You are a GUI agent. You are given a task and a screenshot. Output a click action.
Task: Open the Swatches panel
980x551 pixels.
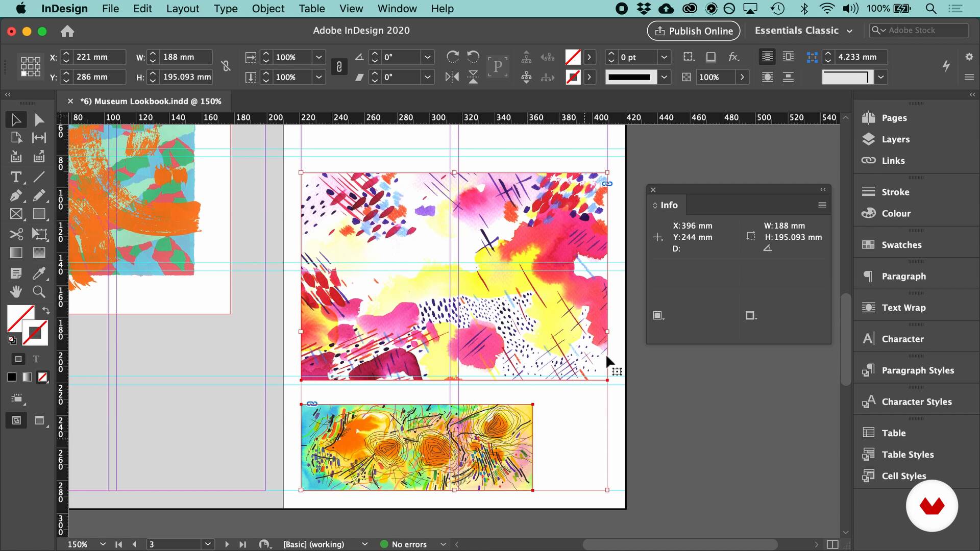901,245
